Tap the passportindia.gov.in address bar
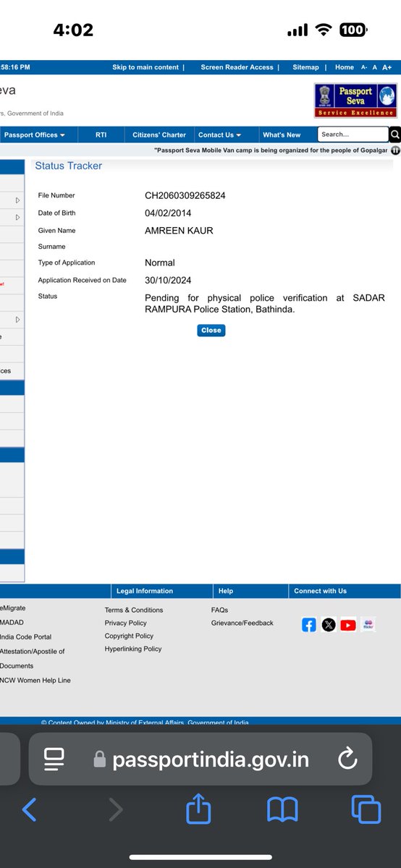Screen dimensions: 401x868 pyautogui.click(x=200, y=759)
